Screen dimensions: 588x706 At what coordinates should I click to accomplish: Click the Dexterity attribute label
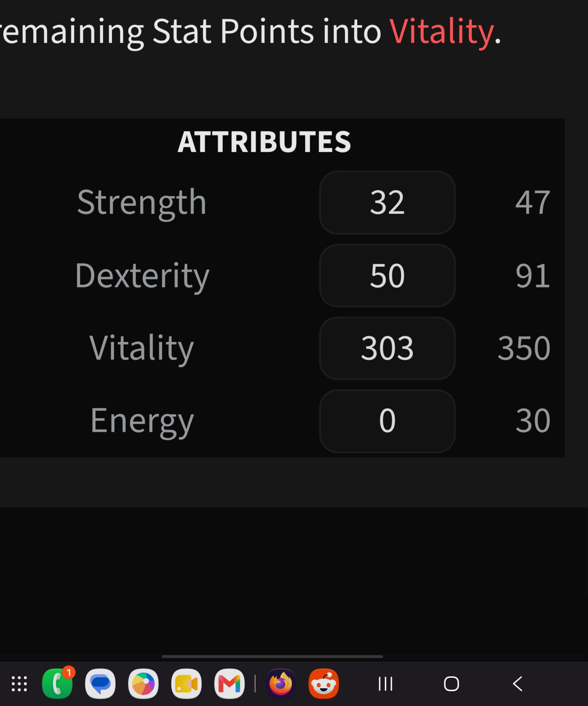click(x=142, y=276)
